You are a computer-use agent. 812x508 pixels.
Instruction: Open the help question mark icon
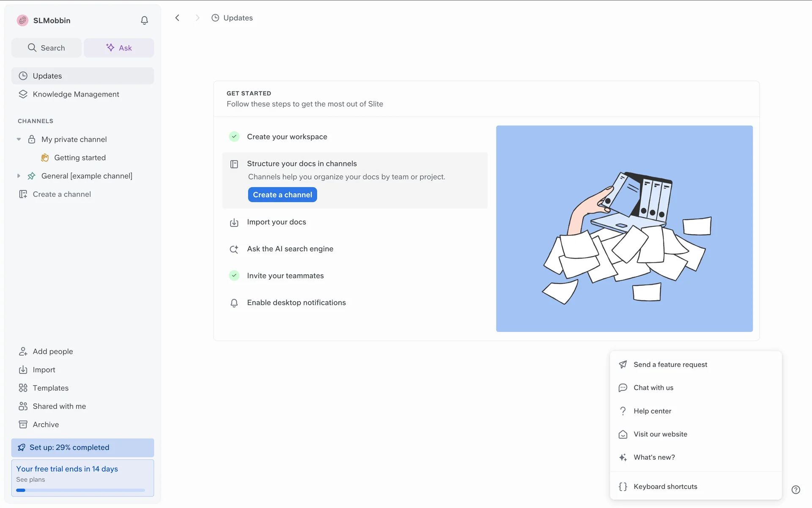[796, 489]
